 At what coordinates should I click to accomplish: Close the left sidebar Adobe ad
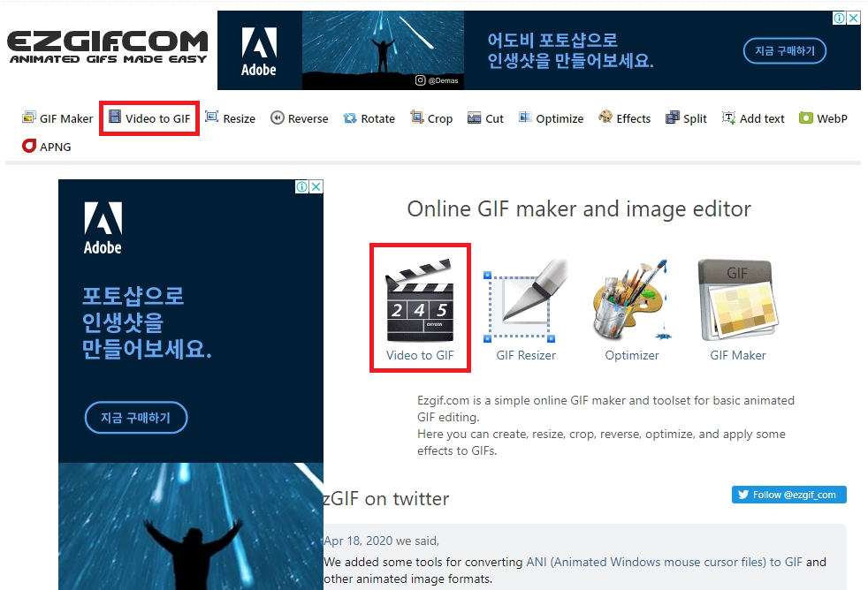pos(316,186)
